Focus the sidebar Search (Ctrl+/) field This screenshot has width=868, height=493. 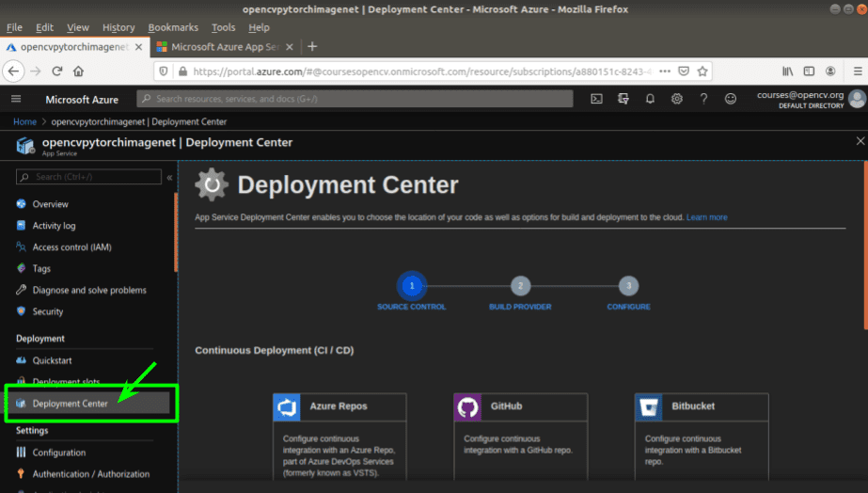coord(88,177)
